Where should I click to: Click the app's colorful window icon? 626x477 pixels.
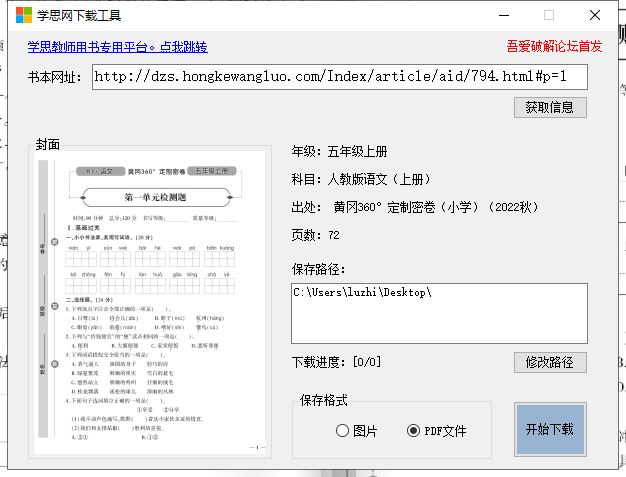click(24, 15)
